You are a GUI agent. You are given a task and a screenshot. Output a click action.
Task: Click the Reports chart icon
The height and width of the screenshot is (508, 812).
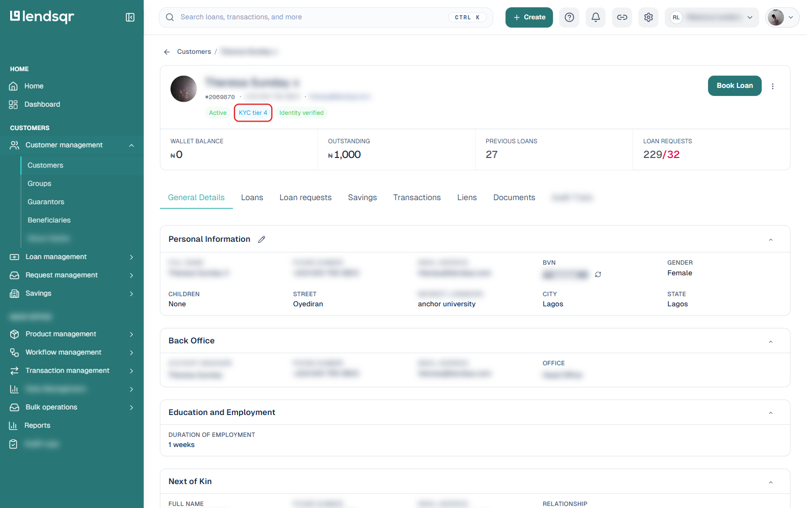(14, 426)
